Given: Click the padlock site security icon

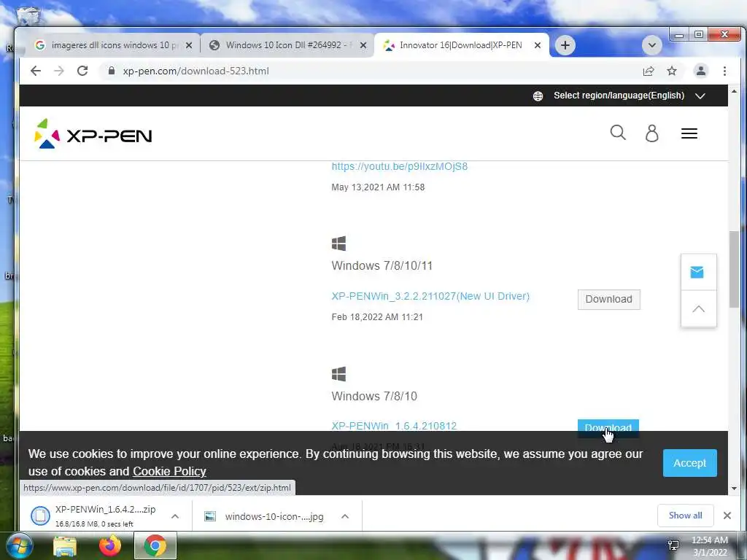Looking at the screenshot, I should click(112, 71).
